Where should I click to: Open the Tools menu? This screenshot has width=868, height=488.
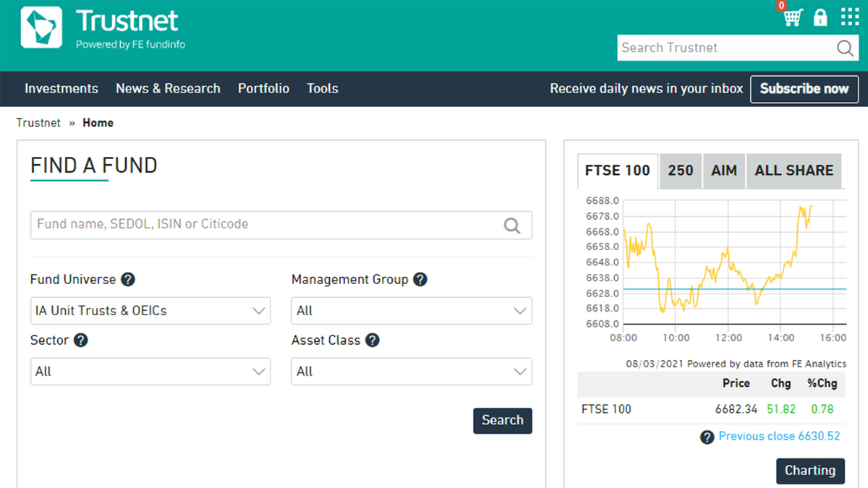pyautogui.click(x=323, y=88)
